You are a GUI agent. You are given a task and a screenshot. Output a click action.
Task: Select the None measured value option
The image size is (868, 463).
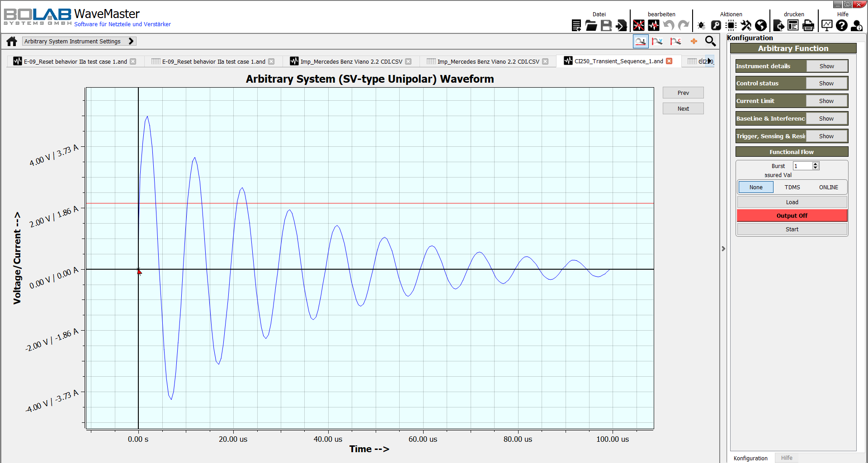[755, 187]
